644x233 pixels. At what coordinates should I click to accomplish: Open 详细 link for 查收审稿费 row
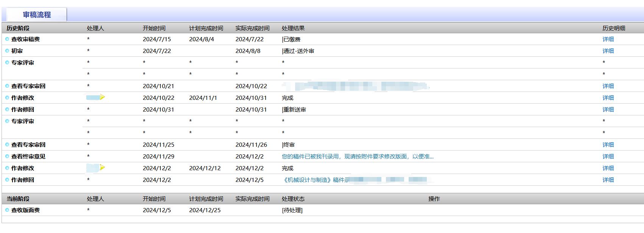coord(608,39)
